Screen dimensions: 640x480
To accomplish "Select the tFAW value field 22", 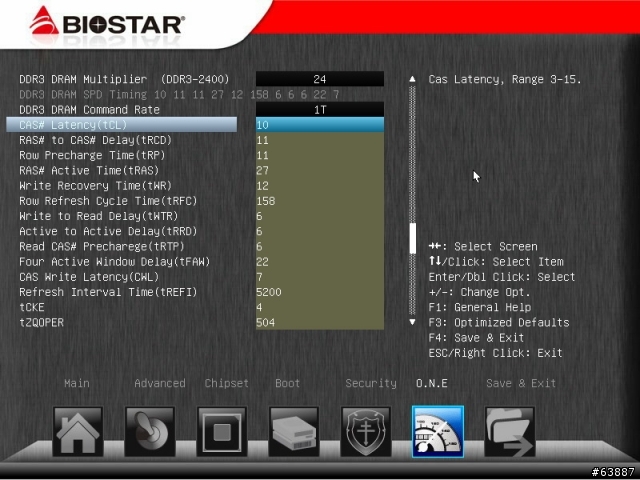I will (320, 262).
